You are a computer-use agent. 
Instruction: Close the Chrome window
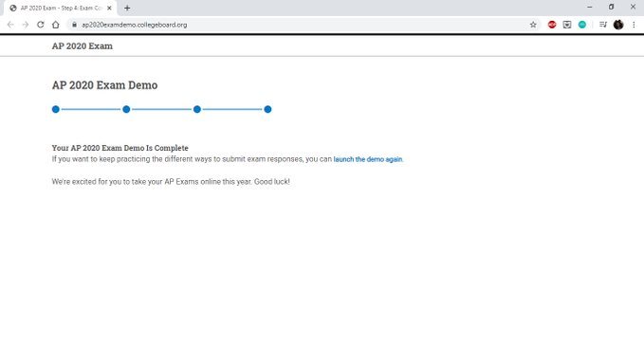click(633, 7)
